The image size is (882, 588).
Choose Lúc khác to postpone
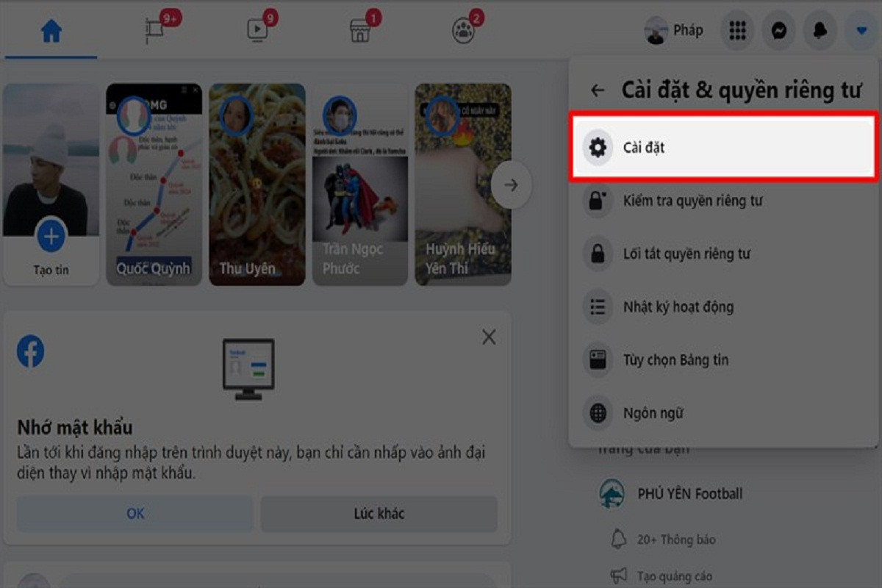[x=379, y=514]
